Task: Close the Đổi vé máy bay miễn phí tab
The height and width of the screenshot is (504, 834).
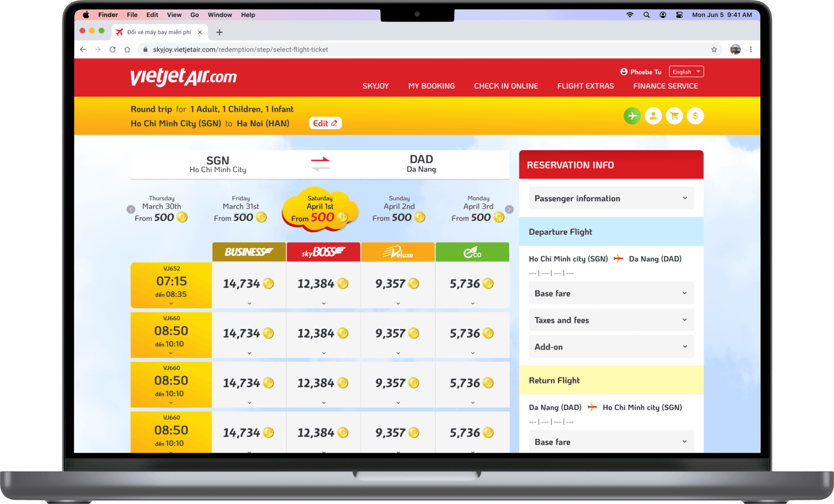Action: 200,32
